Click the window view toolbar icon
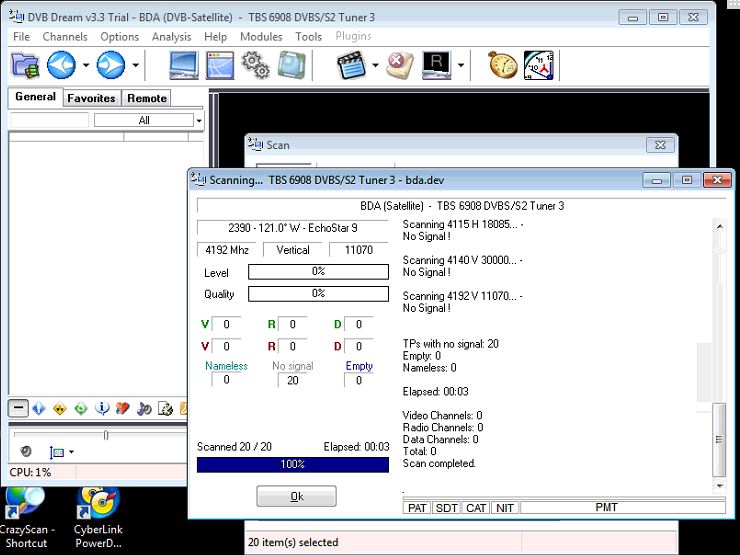 point(220,65)
